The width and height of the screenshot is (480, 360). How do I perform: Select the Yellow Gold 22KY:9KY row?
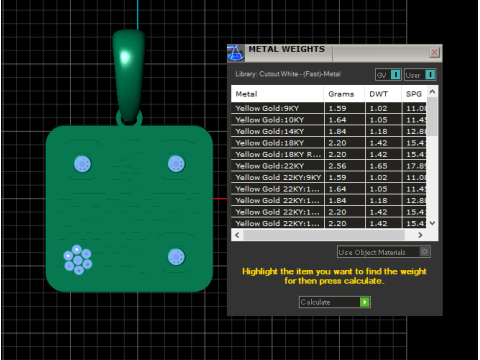tap(329, 178)
